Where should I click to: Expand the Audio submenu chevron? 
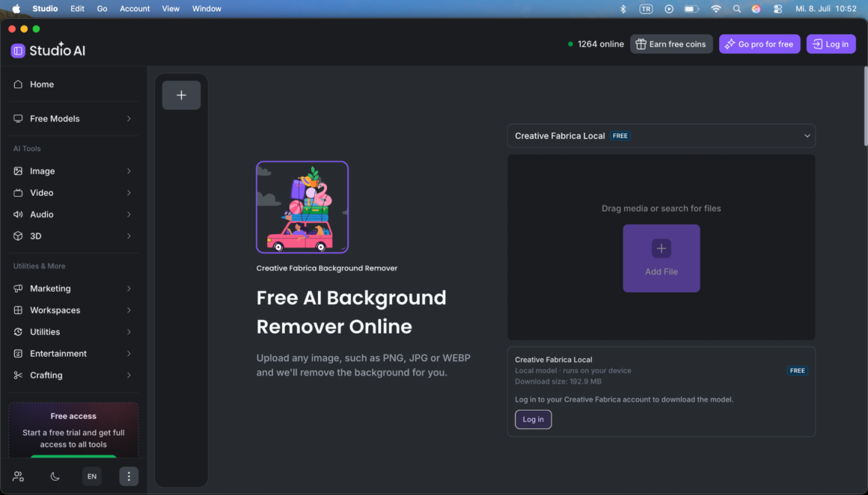coord(129,214)
